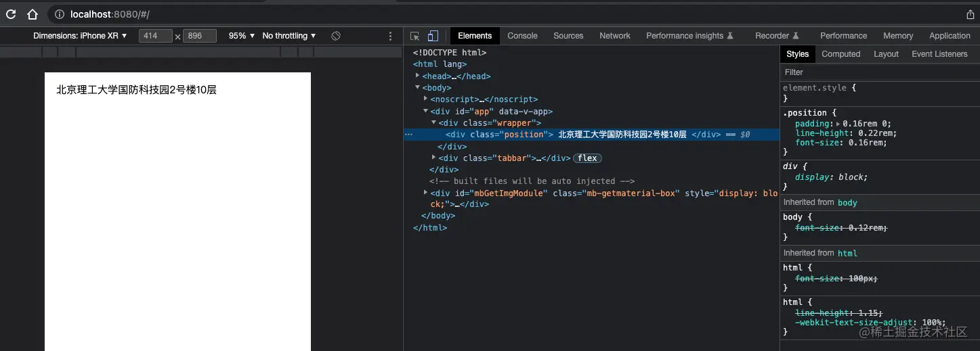This screenshot has height=351, width=980.
Task: Select the built files comment row
Action: (x=532, y=181)
